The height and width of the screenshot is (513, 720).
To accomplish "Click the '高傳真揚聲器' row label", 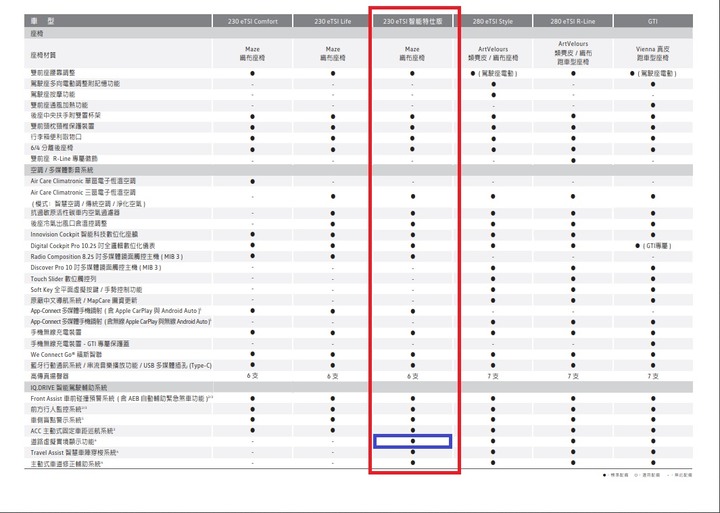I will pos(49,376).
